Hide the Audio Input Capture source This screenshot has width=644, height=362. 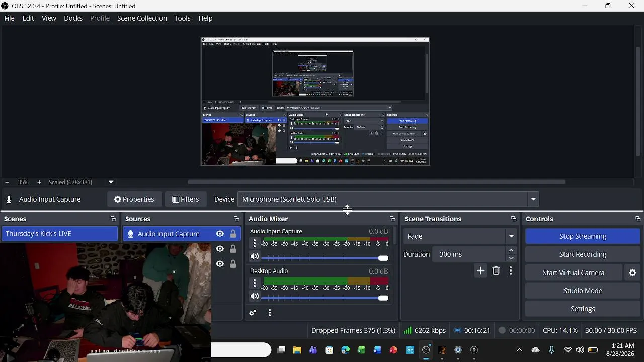click(x=220, y=234)
